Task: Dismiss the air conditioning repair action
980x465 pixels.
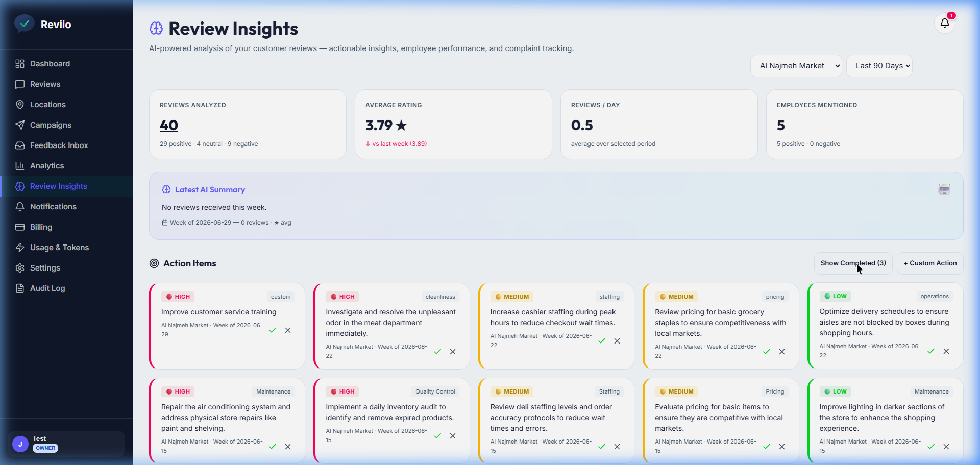Action: pos(288,447)
